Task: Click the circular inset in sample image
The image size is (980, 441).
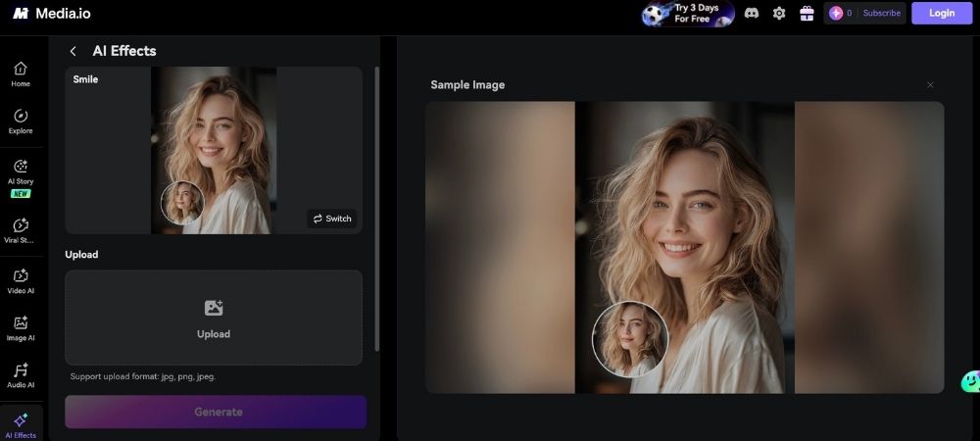Action: (630, 340)
